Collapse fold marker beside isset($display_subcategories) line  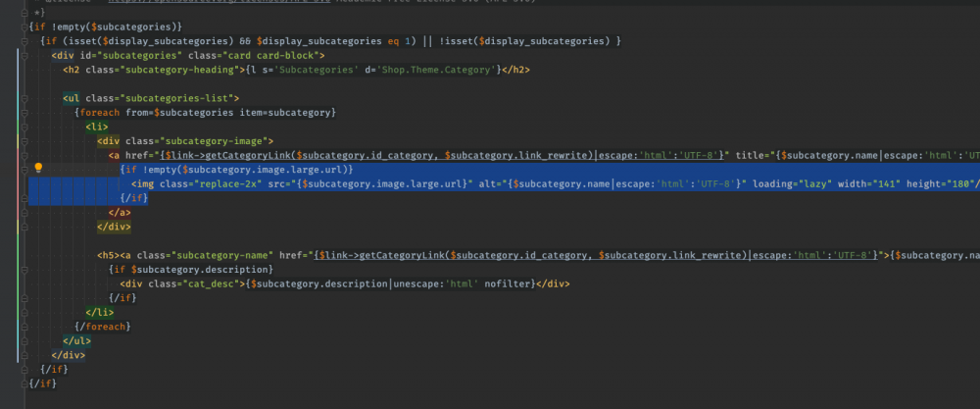pyautogui.click(x=24, y=41)
